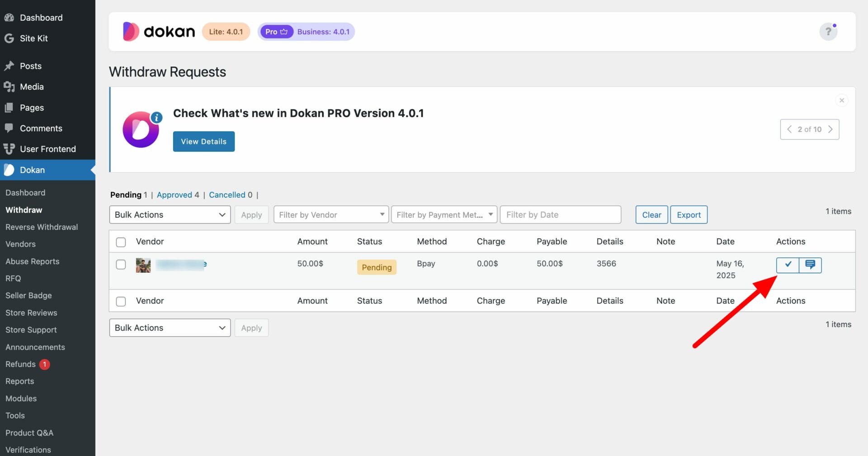Dismiss the Dokan PRO notice
This screenshot has width=868, height=456.
click(841, 100)
